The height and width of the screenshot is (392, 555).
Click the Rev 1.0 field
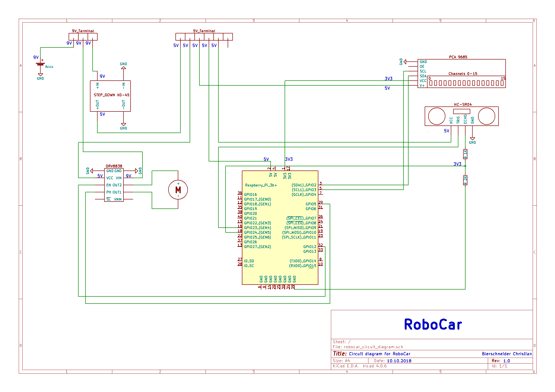506,361
